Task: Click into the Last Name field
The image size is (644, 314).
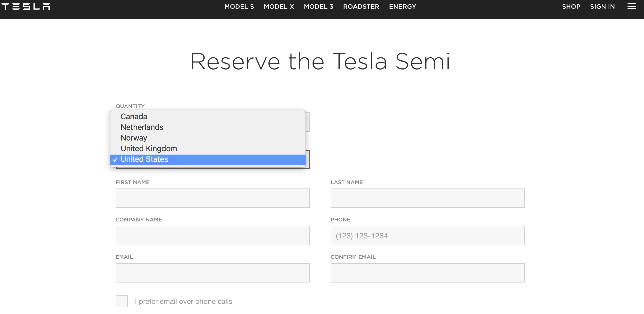Action: 428,198
